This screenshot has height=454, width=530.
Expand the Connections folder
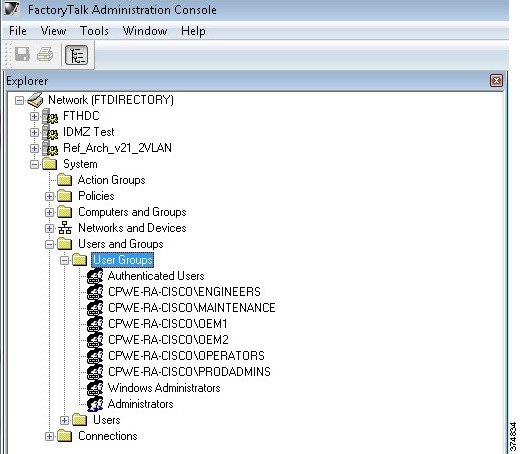coord(49,436)
